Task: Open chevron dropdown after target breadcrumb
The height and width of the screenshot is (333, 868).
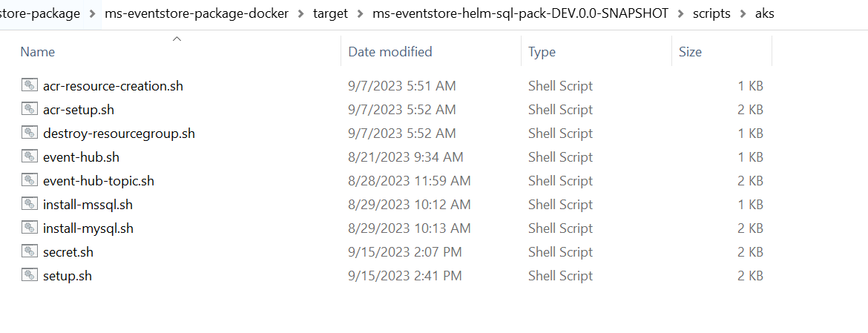Action: [x=360, y=13]
